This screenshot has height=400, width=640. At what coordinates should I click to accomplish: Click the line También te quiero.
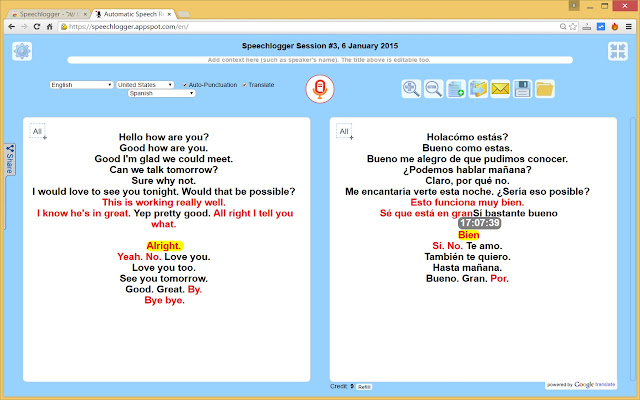(x=467, y=257)
